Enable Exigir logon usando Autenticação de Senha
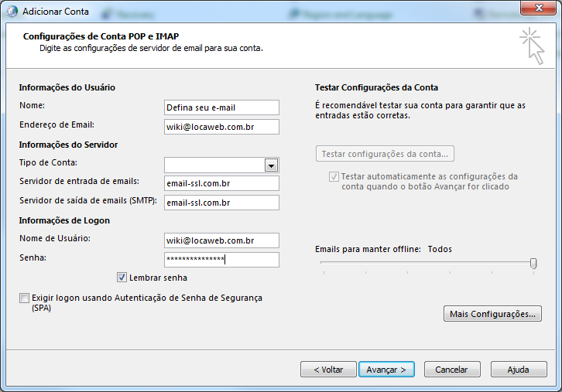The image size is (562, 392). click(x=25, y=298)
